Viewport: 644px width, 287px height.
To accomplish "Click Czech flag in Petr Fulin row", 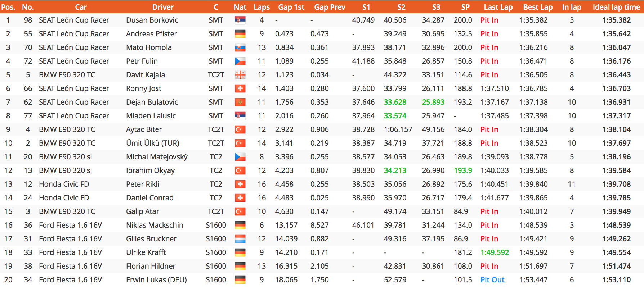I will click(240, 61).
